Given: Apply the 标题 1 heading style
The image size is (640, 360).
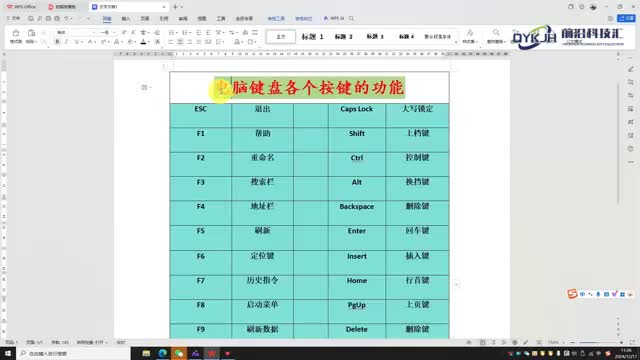Looking at the screenshot, I should pos(312,37).
